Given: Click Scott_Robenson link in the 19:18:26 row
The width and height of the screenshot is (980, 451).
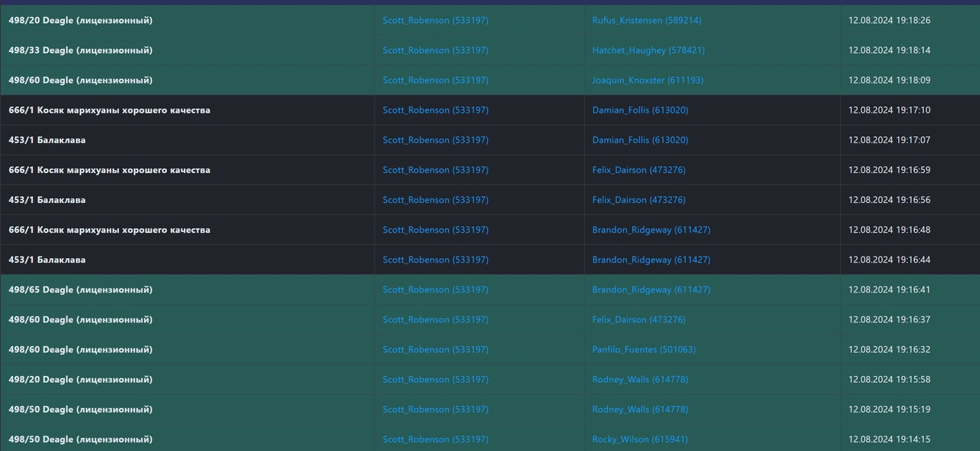Looking at the screenshot, I should coord(435,21).
